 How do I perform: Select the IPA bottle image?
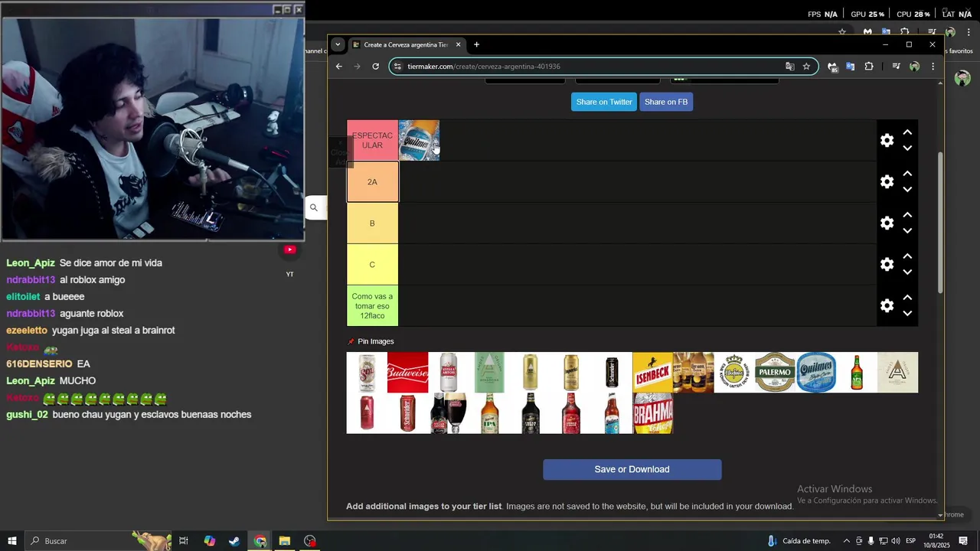[489, 413]
